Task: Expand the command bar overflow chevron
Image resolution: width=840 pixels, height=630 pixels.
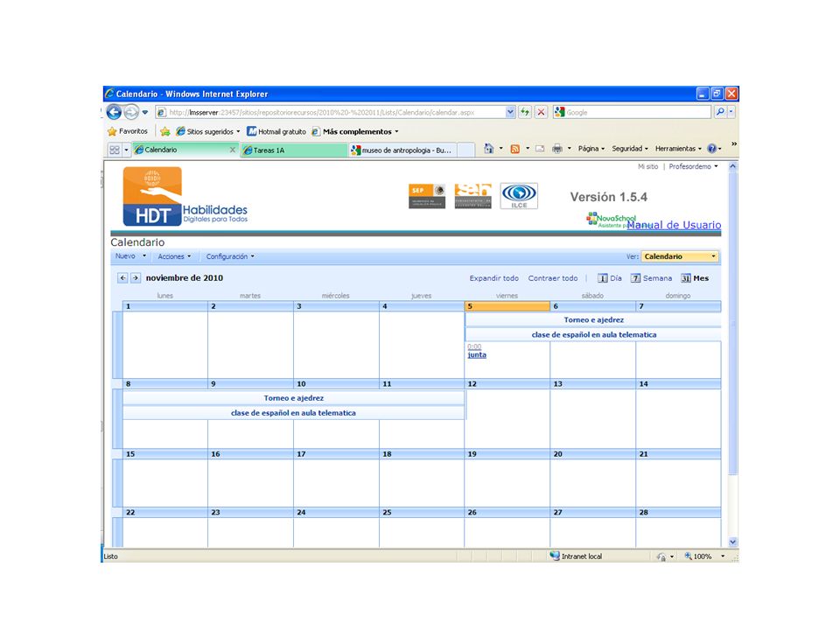Action: pyautogui.click(x=733, y=143)
